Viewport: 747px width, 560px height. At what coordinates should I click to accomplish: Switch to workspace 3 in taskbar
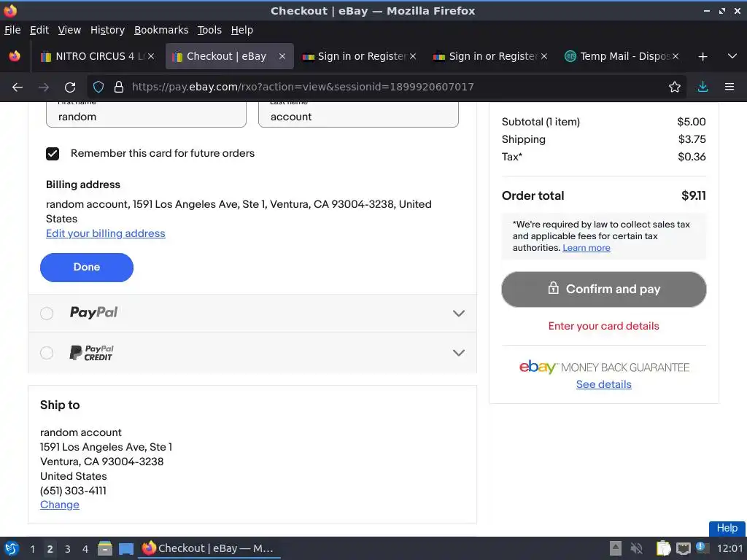point(68,549)
